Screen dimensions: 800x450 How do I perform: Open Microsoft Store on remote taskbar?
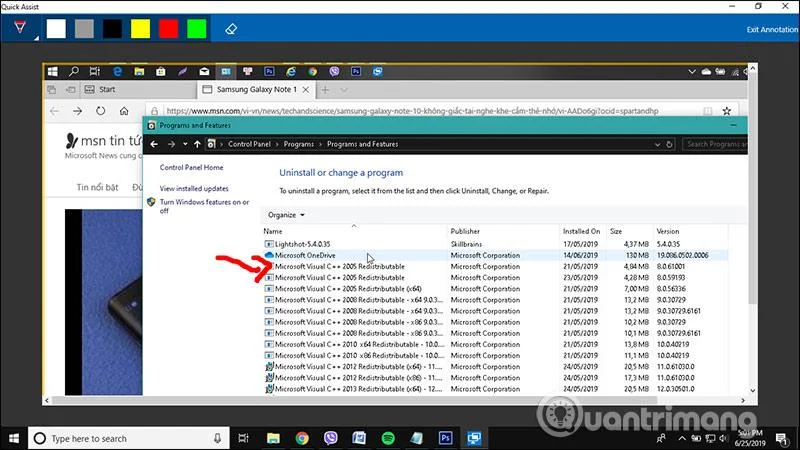click(161, 71)
